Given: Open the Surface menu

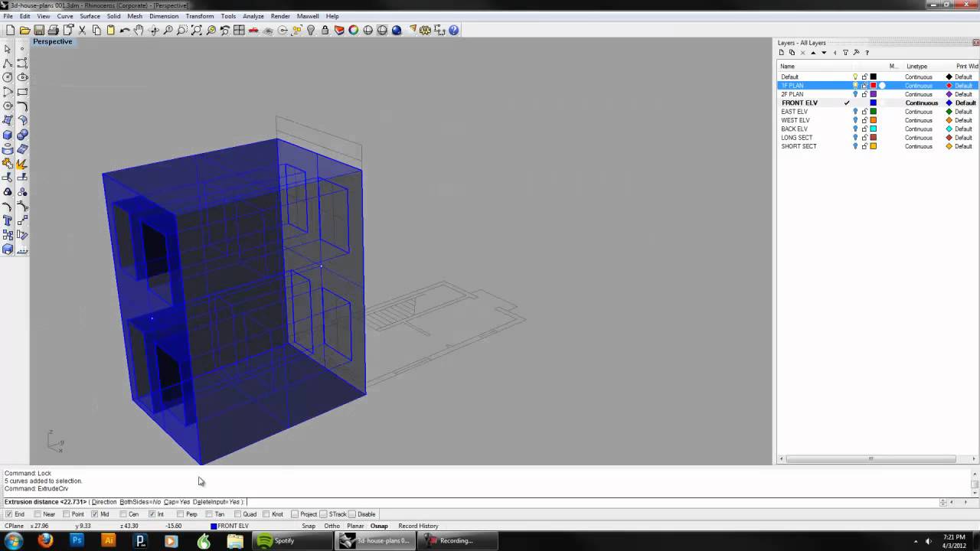Looking at the screenshot, I should pyautogui.click(x=90, y=16).
